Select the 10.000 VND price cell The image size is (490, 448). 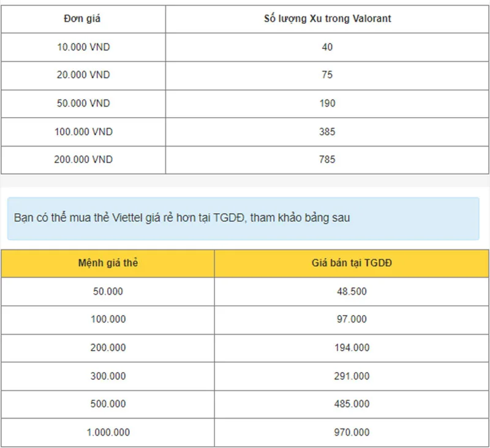[x=83, y=47]
